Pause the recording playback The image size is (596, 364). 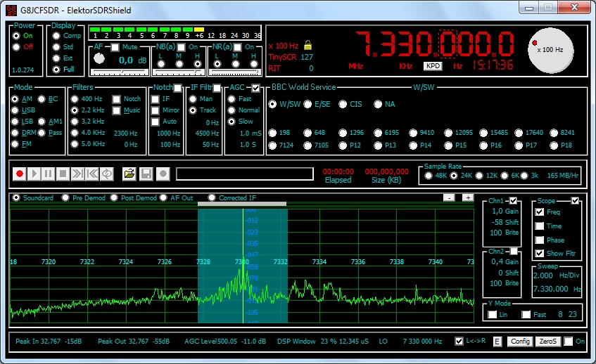[x=48, y=173]
